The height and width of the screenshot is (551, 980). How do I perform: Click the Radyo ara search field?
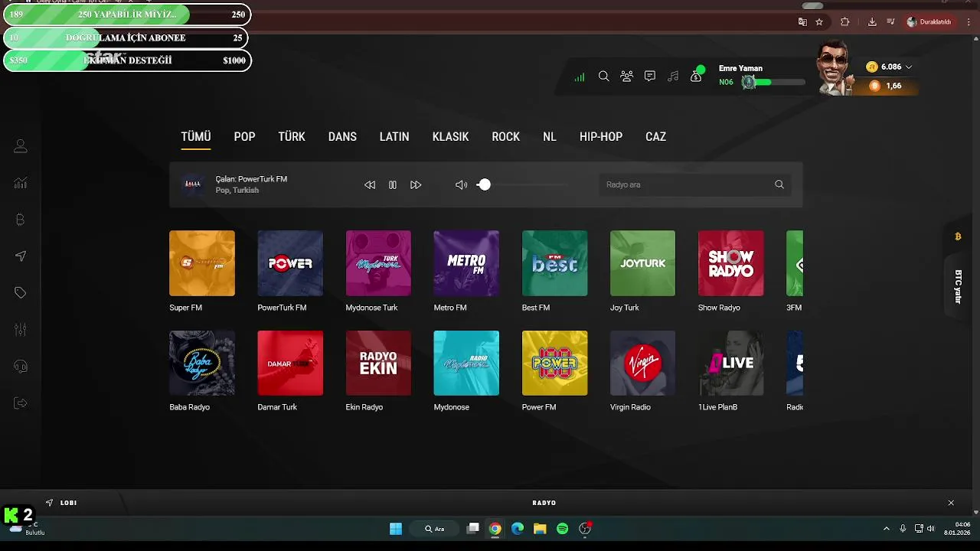695,184
